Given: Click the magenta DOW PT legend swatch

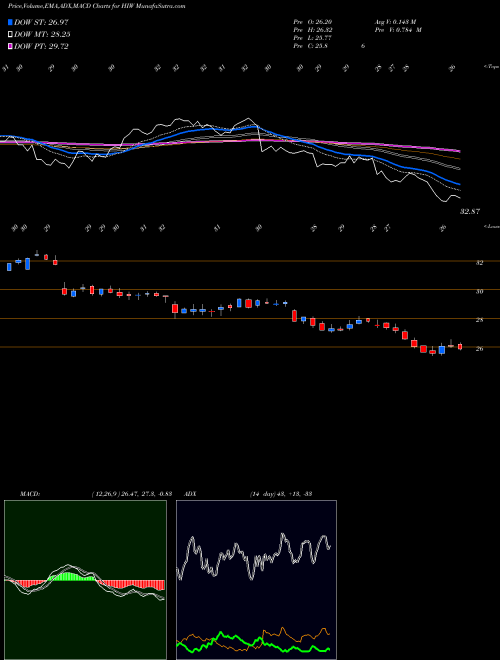Looking at the screenshot, I should pos(10,46).
